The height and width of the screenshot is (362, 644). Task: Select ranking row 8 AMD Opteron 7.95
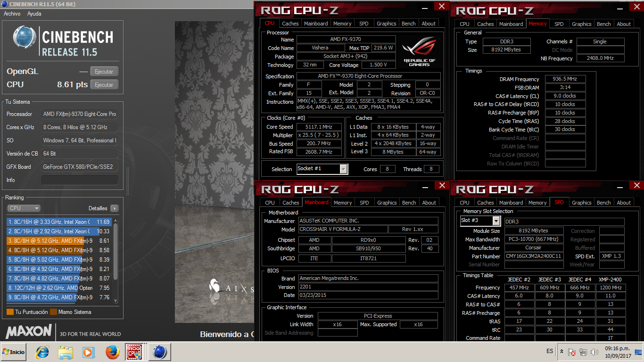(x=58, y=288)
